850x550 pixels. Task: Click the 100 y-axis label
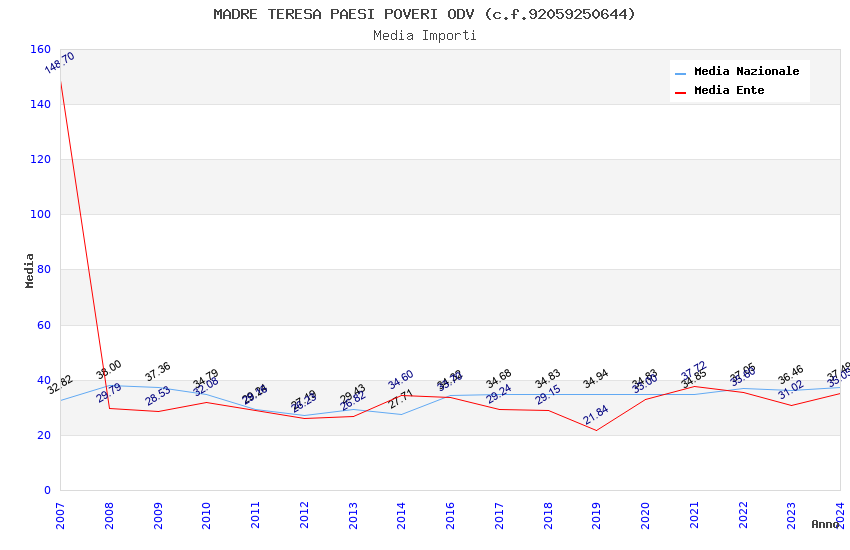(40, 214)
